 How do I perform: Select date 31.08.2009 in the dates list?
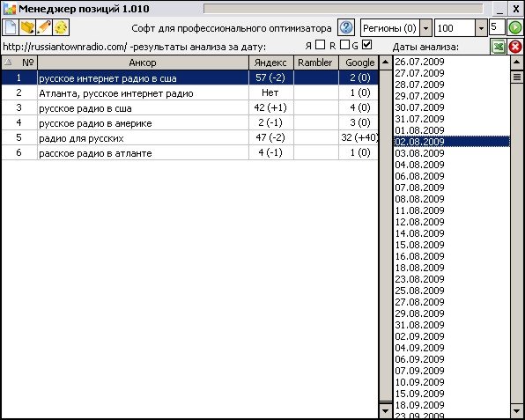tap(419, 325)
